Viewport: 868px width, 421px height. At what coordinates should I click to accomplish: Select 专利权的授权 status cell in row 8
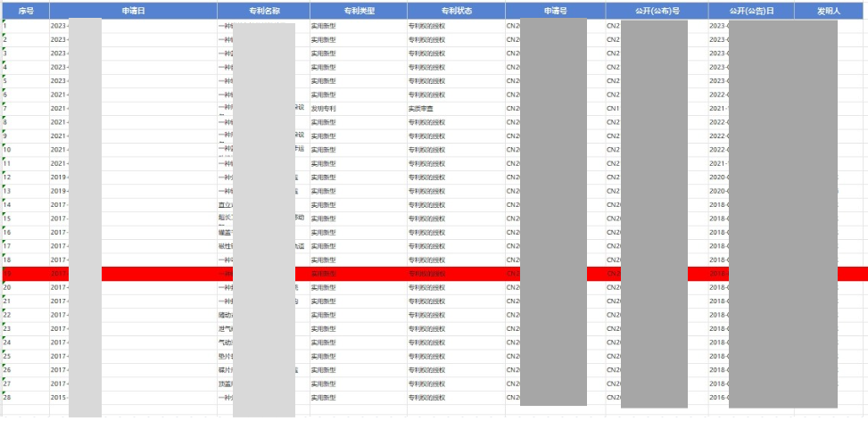click(x=456, y=122)
